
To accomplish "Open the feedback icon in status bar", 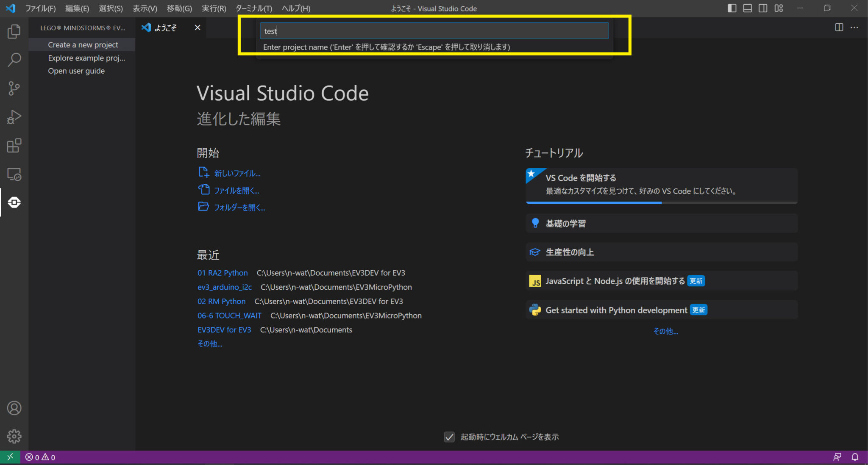I will click(x=837, y=457).
